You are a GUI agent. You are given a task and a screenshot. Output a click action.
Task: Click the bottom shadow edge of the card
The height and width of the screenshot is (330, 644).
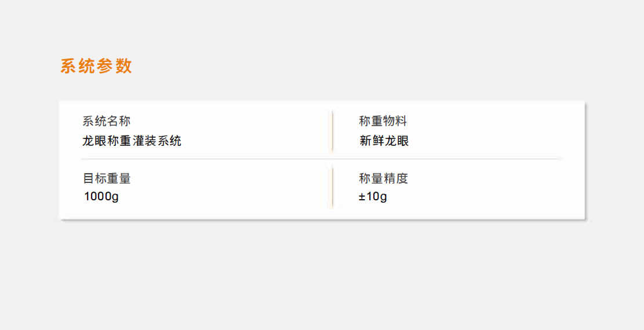(x=322, y=220)
